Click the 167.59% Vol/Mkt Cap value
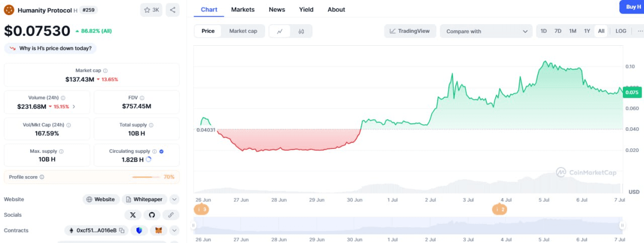The width and height of the screenshot is (644, 243). point(47,133)
